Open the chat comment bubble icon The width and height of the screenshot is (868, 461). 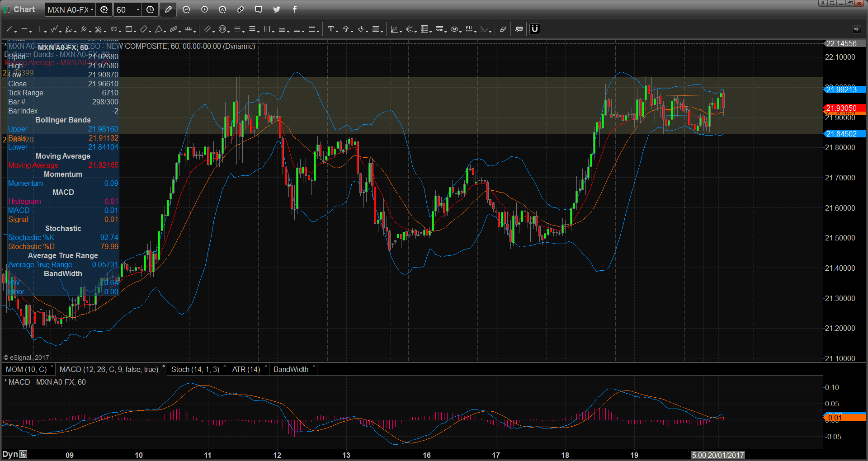point(259,9)
